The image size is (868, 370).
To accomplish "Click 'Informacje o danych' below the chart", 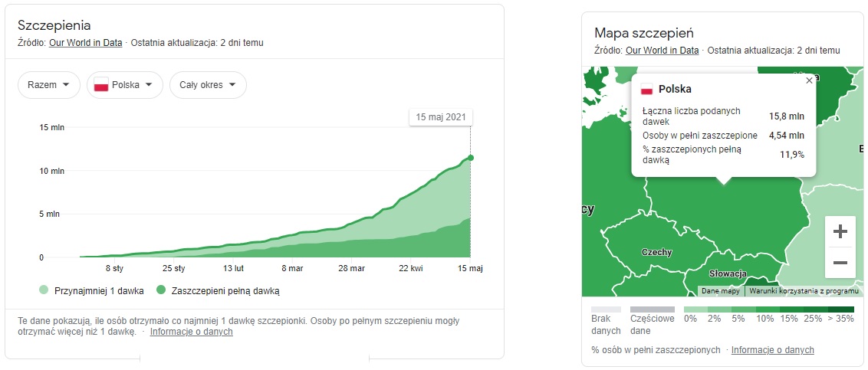I will pos(191,332).
